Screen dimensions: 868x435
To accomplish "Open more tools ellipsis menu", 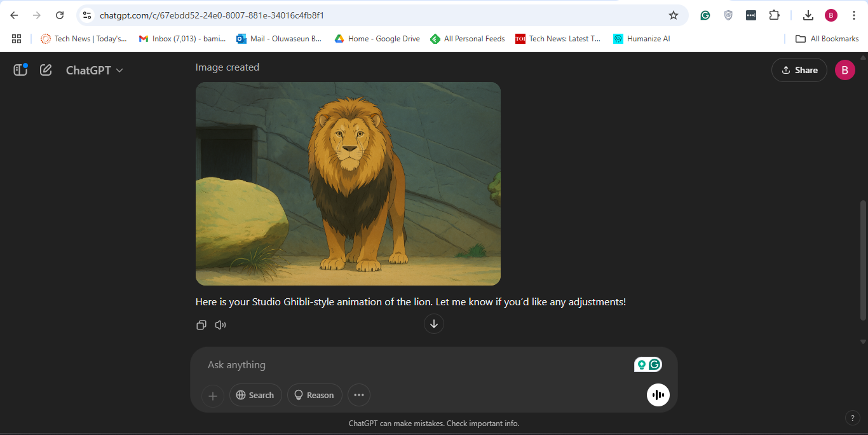I will click(359, 395).
